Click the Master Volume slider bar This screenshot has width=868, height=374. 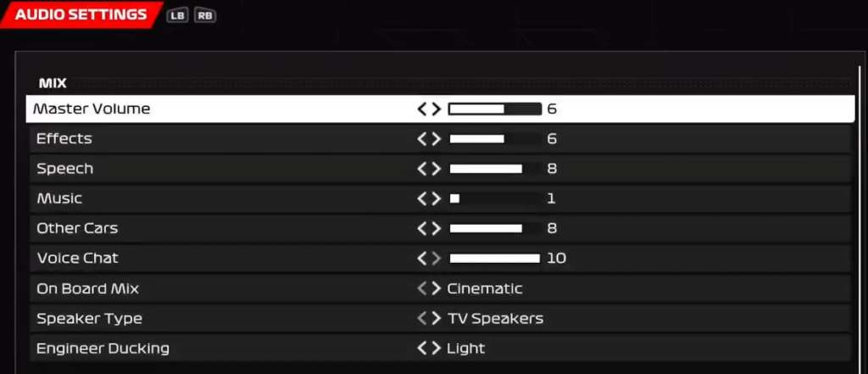(494, 109)
